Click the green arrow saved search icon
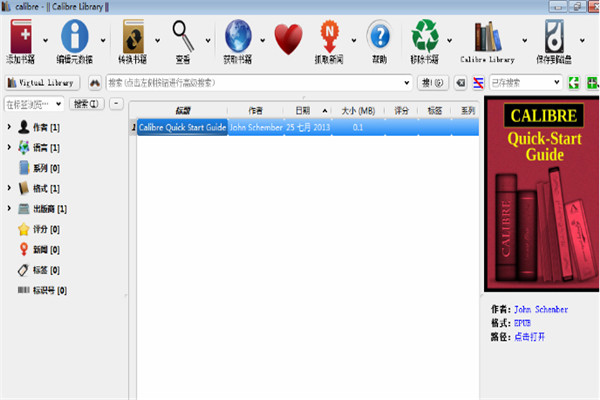The width and height of the screenshot is (600, 400). [x=574, y=83]
